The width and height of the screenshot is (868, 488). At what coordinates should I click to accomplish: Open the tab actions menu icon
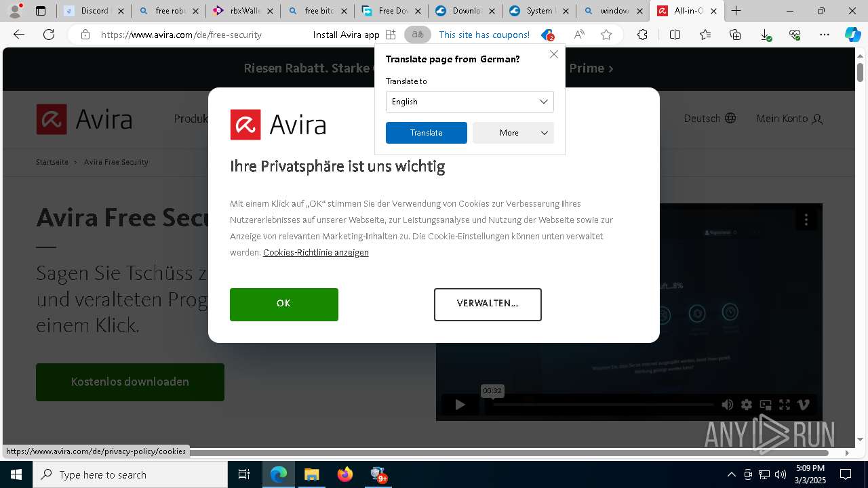tap(41, 11)
